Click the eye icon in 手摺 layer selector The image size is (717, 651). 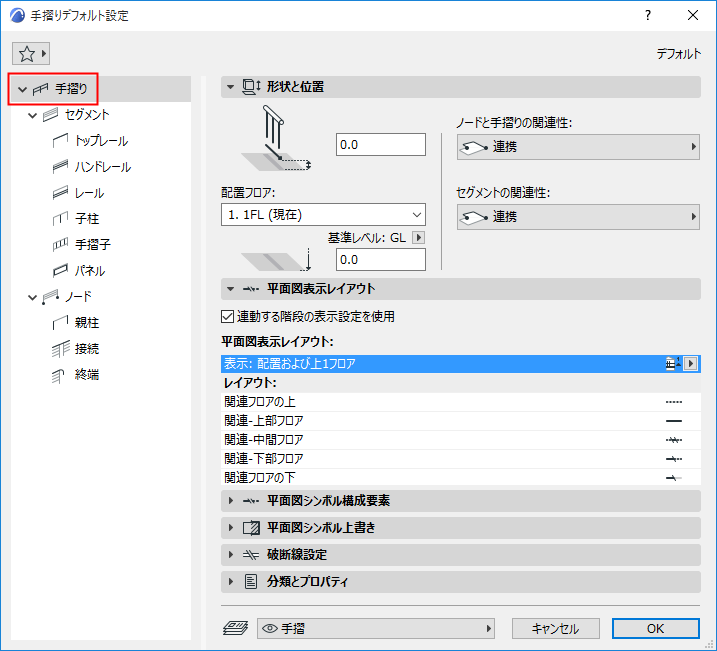[x=270, y=629]
